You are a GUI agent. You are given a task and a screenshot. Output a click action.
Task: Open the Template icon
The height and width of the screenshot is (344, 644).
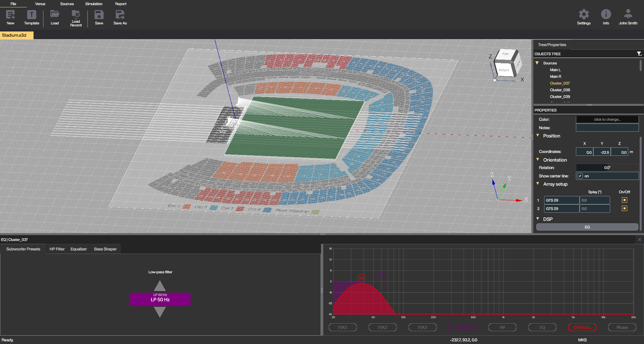point(32,15)
